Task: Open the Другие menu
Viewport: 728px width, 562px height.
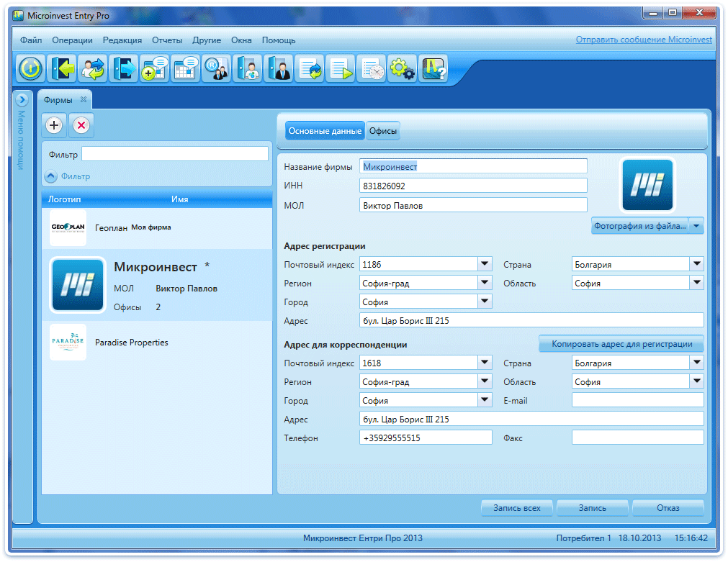Action: (x=207, y=40)
